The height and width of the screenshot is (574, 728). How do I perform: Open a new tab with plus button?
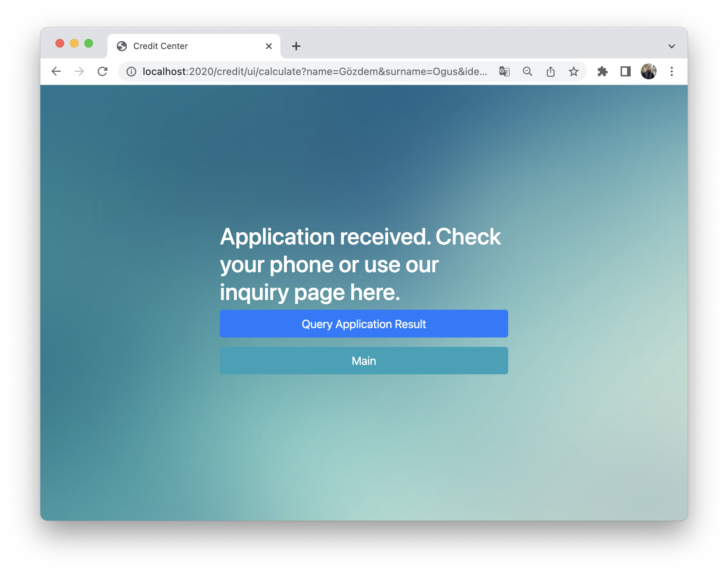[x=296, y=46]
